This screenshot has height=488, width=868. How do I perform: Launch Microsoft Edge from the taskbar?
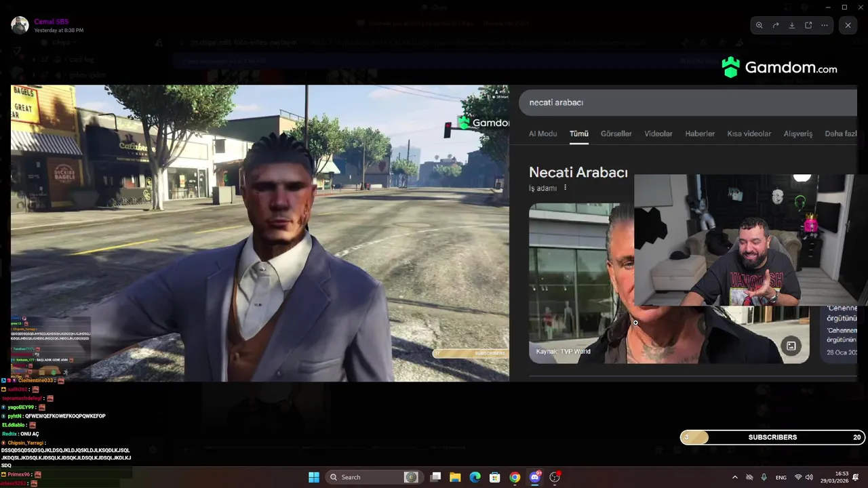click(x=475, y=477)
